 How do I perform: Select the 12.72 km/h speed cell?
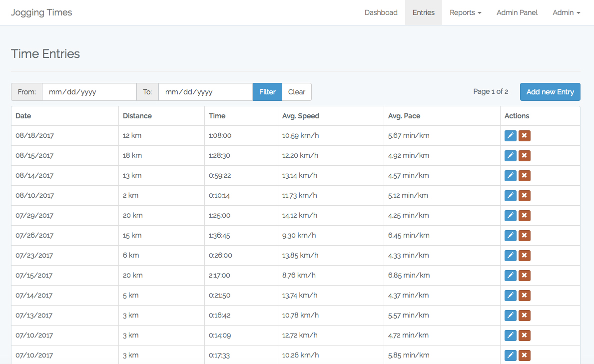click(x=331, y=335)
